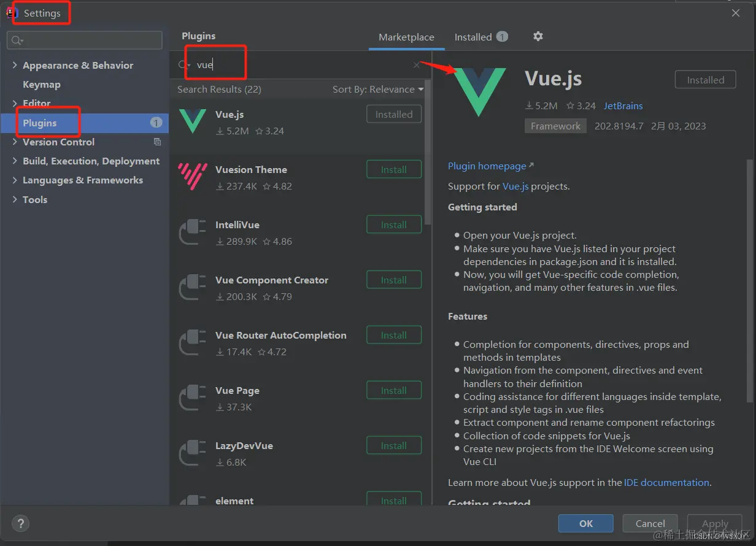Click the Framework tag label
Image resolution: width=756 pixels, height=546 pixels.
click(555, 126)
